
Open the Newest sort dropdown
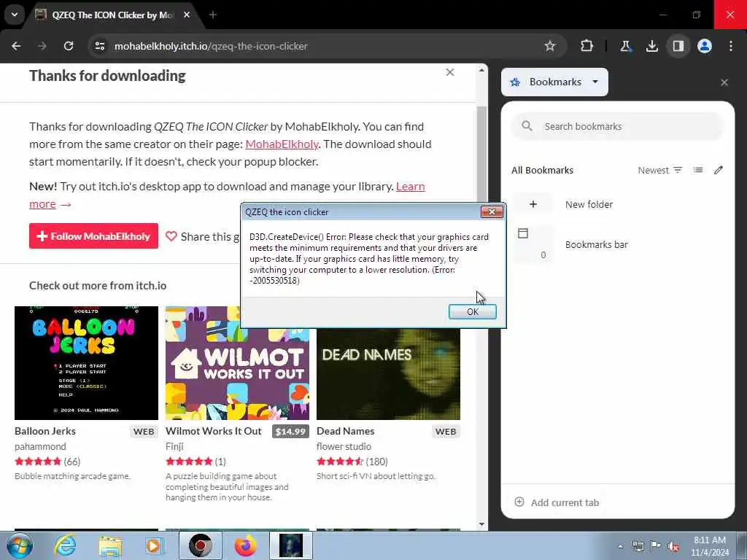click(x=660, y=170)
